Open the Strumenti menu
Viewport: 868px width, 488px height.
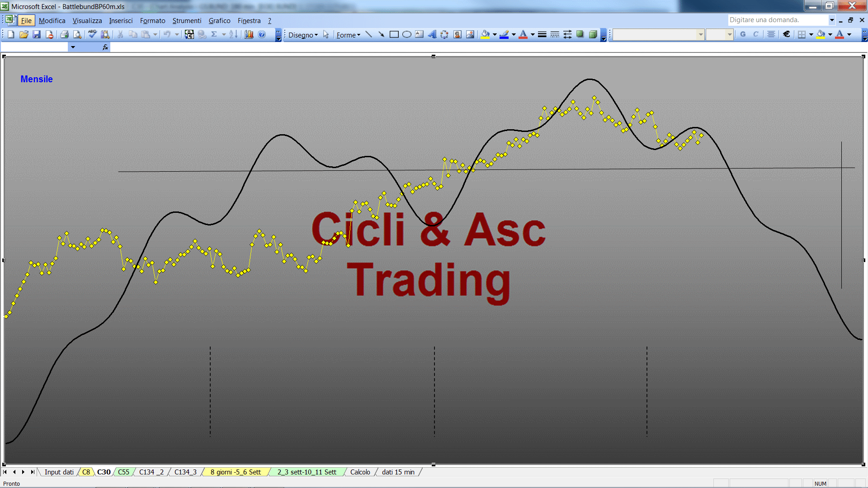click(187, 21)
